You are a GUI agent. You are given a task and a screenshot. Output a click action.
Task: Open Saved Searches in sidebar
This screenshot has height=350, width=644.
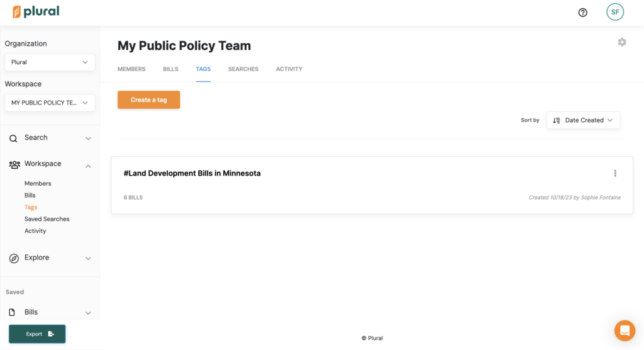[47, 219]
